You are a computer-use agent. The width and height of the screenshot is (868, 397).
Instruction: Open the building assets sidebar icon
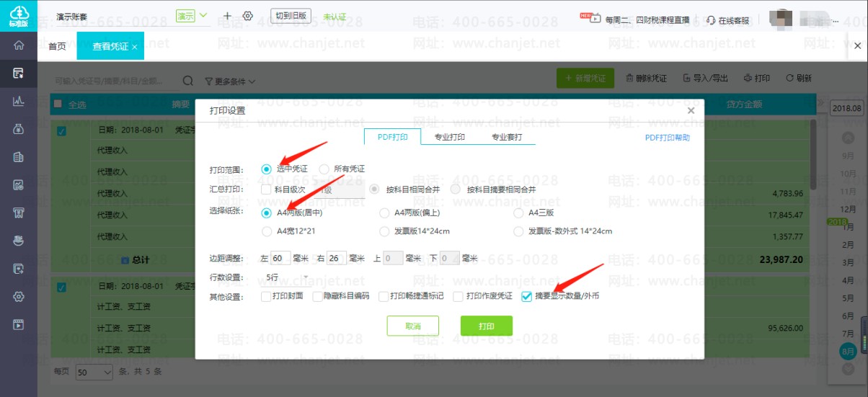[19, 156]
